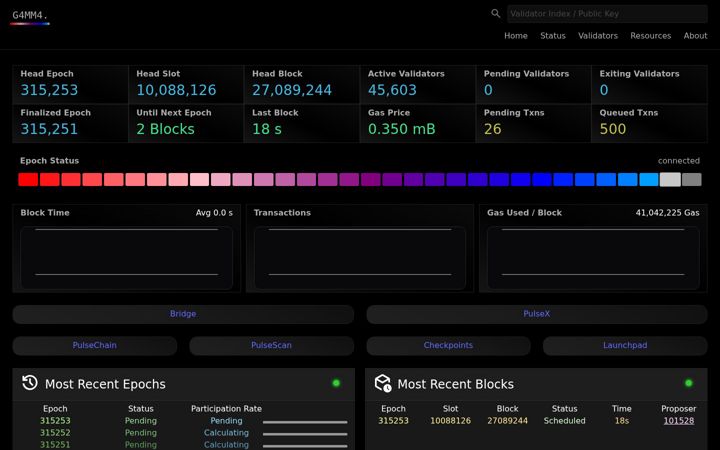Click the Pending Validators value 0

pos(488,90)
